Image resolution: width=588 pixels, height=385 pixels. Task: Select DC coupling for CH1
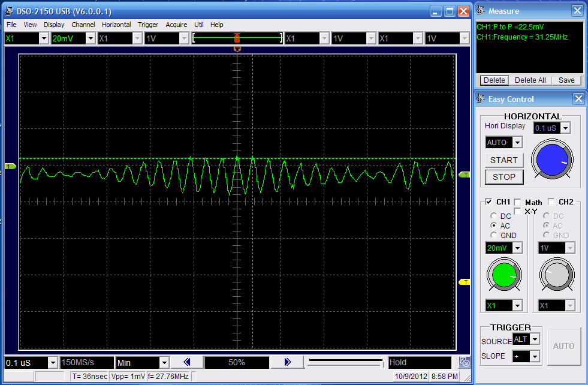[493, 216]
